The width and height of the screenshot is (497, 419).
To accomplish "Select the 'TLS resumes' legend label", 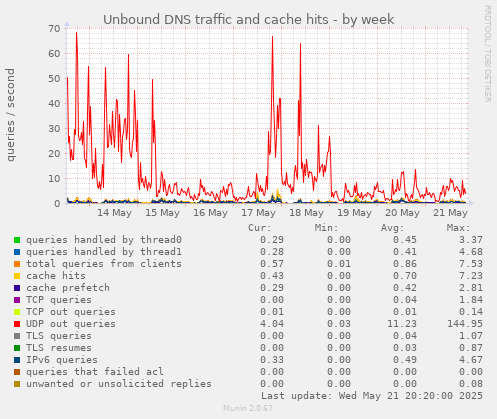I will pos(59,348).
